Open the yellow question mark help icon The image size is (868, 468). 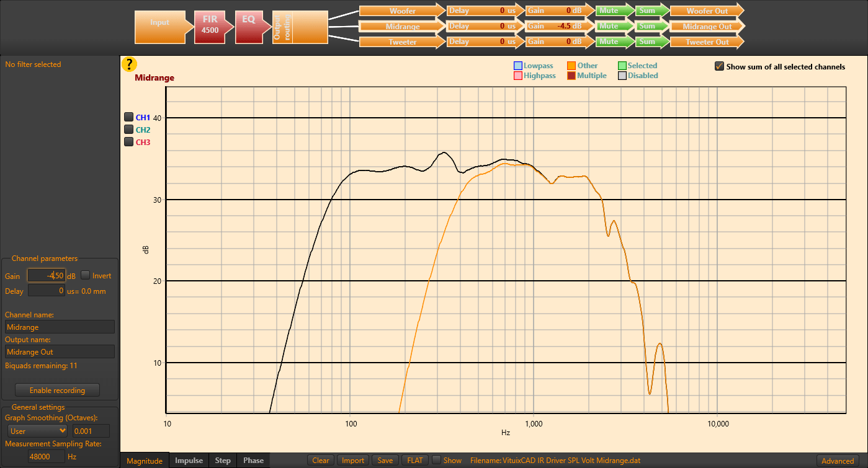coord(128,64)
